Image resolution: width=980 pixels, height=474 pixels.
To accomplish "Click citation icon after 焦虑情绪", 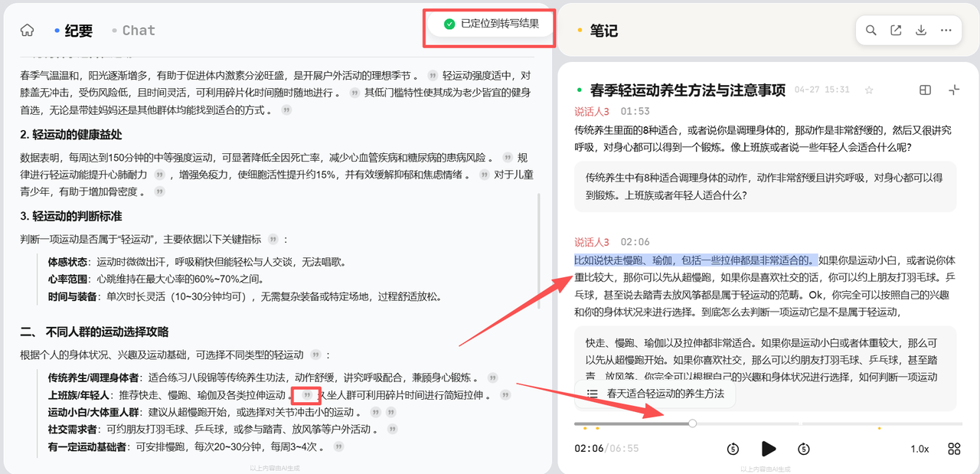I will point(484,175).
